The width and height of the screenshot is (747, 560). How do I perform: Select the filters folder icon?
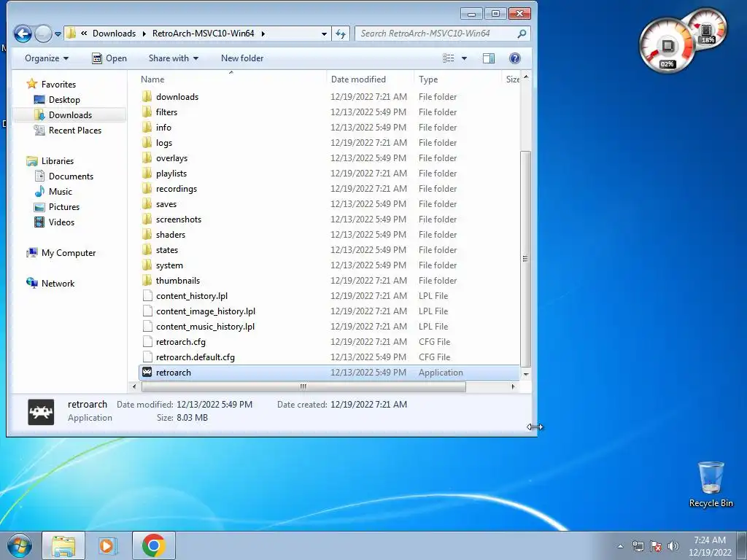(x=147, y=112)
